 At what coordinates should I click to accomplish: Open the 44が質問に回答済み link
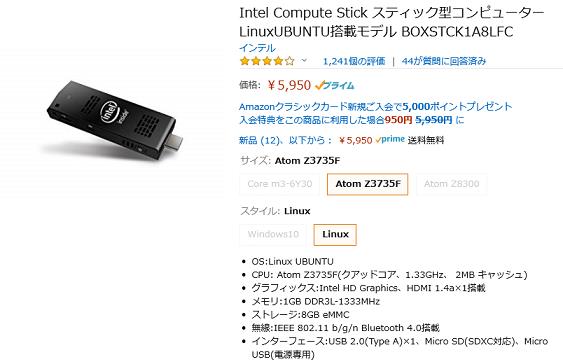click(444, 61)
